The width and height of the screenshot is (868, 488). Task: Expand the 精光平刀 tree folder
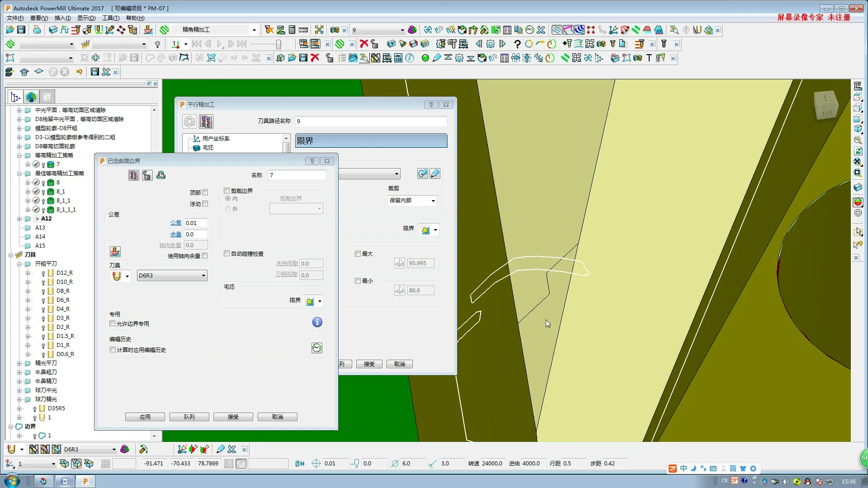tap(19, 363)
